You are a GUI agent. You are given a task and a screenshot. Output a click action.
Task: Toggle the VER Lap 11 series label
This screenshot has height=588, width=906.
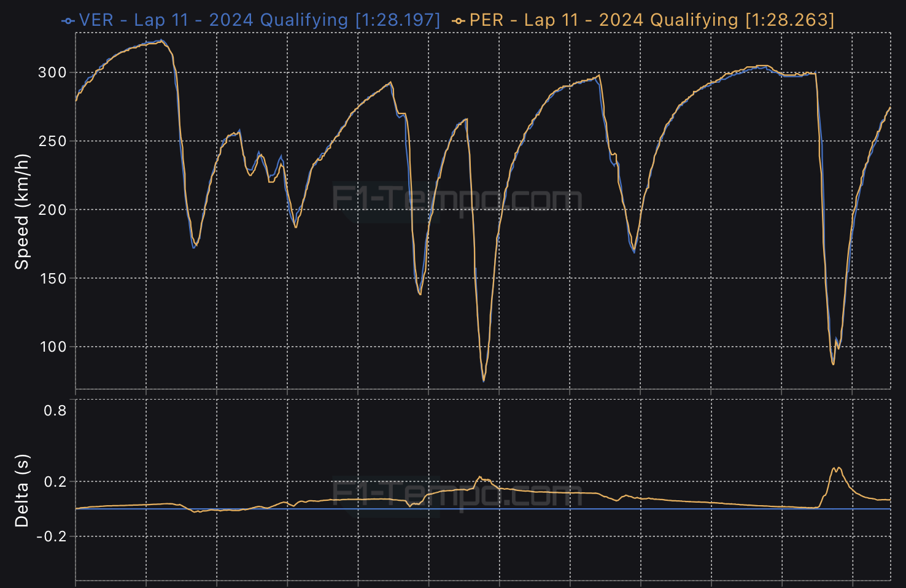click(x=259, y=20)
